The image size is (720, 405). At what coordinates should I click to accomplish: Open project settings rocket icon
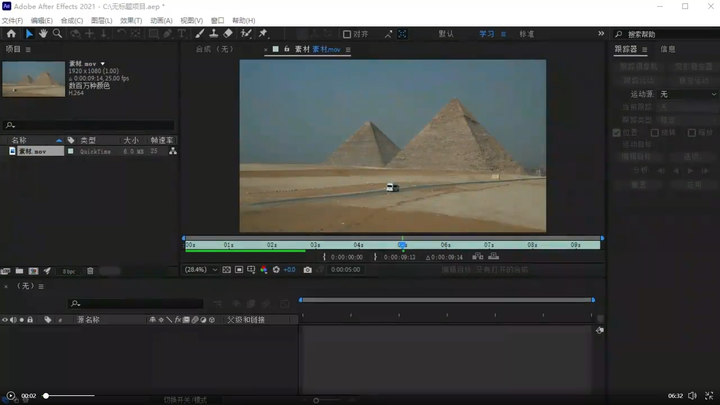click(x=47, y=271)
